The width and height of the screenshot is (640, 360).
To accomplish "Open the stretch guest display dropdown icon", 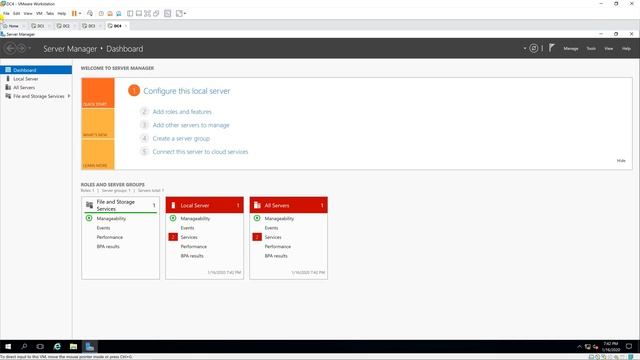I will point(180,13).
